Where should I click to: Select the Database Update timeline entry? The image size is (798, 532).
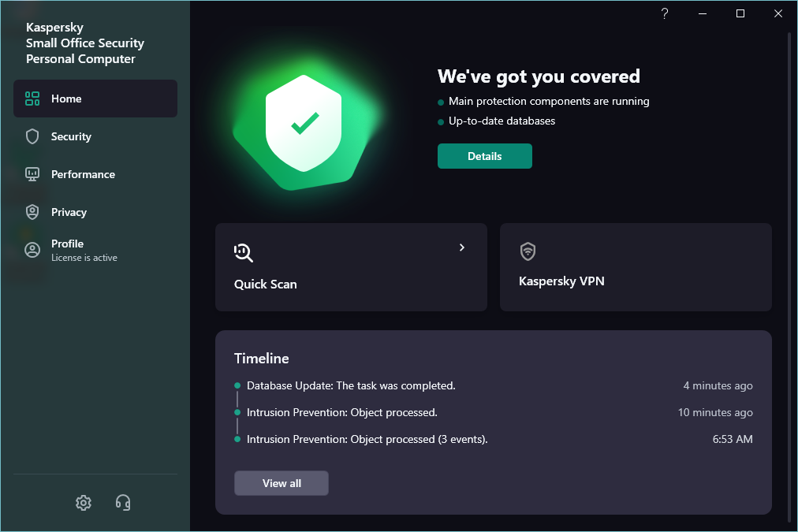[351, 385]
